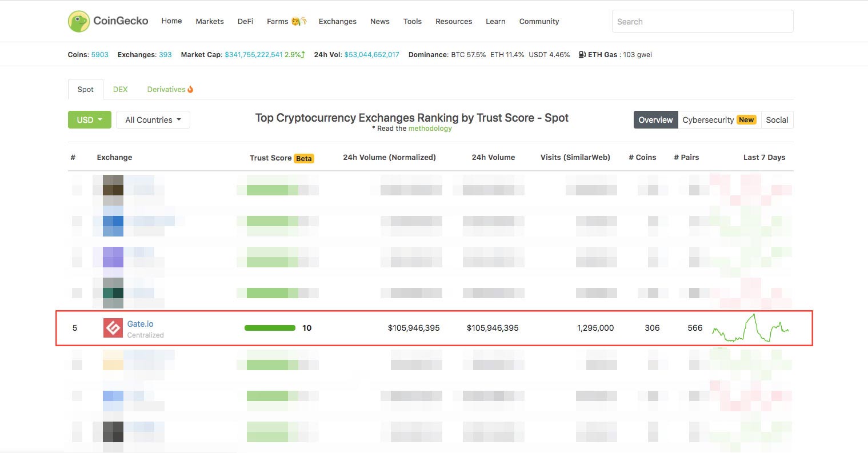Screen dimensions: 868x453
Task: Open Gate.io Last 7 Days sparkline chart
Action: 750,328
